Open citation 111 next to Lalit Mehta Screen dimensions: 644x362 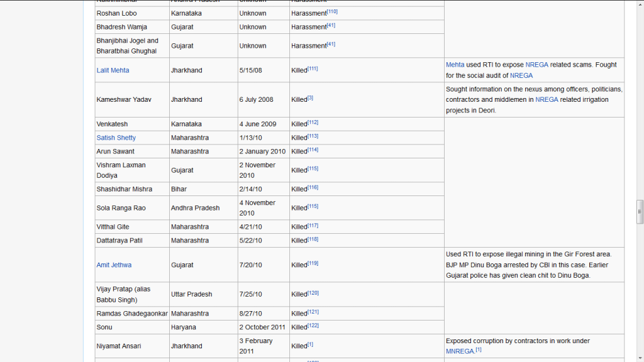point(313,69)
